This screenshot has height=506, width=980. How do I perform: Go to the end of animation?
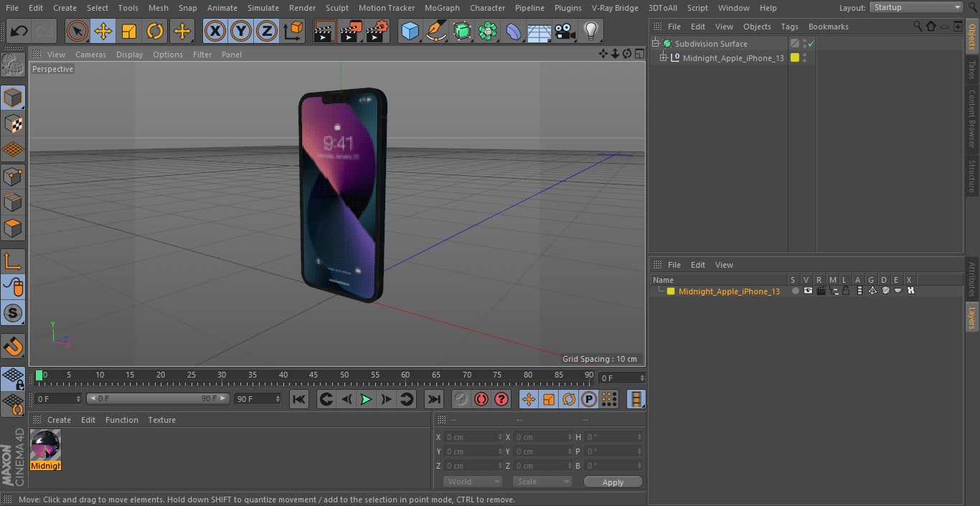click(434, 399)
